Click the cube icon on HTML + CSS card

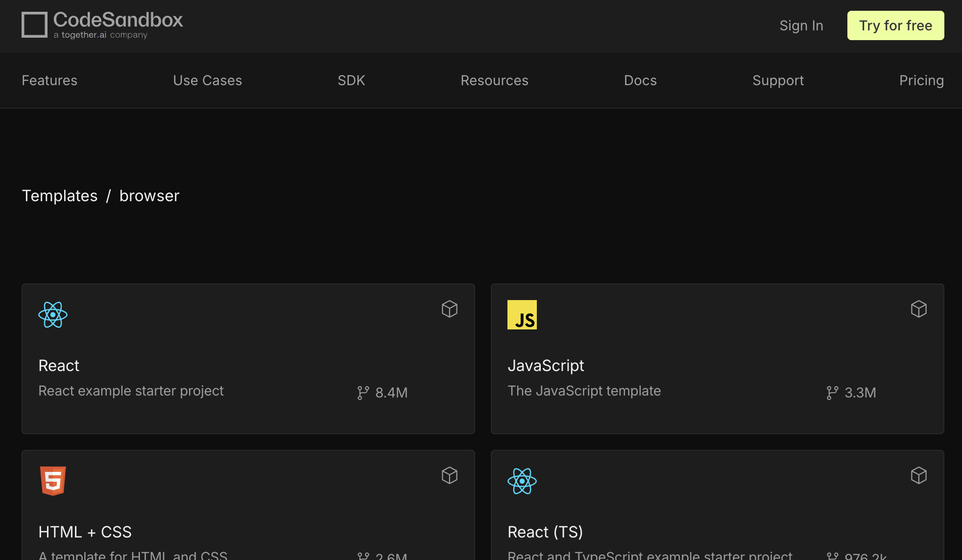(450, 475)
